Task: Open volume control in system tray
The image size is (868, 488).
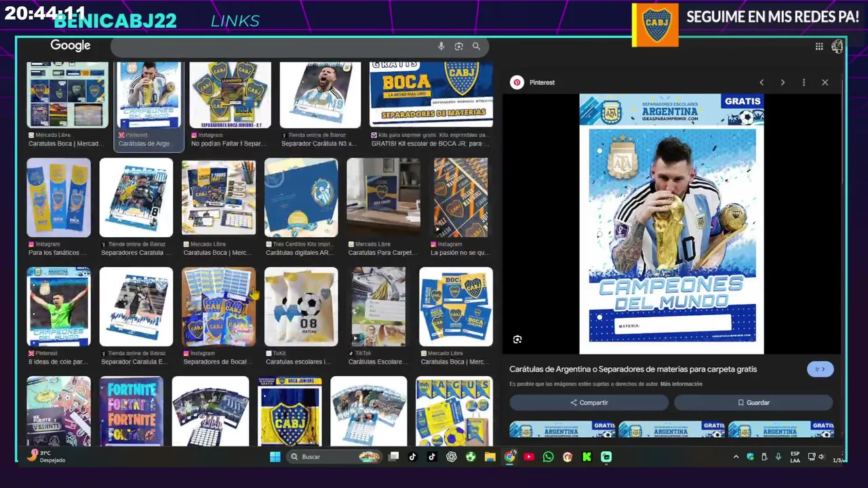Action: click(x=821, y=457)
